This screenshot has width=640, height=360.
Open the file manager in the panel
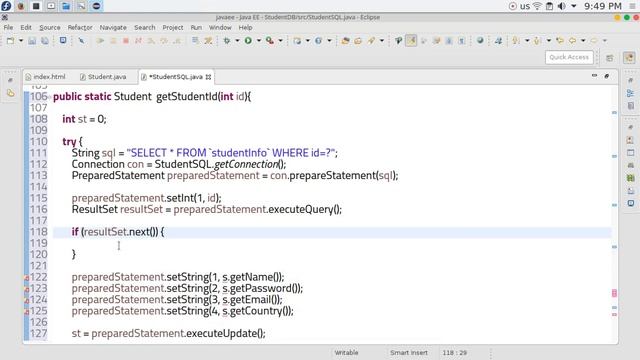point(66,6)
